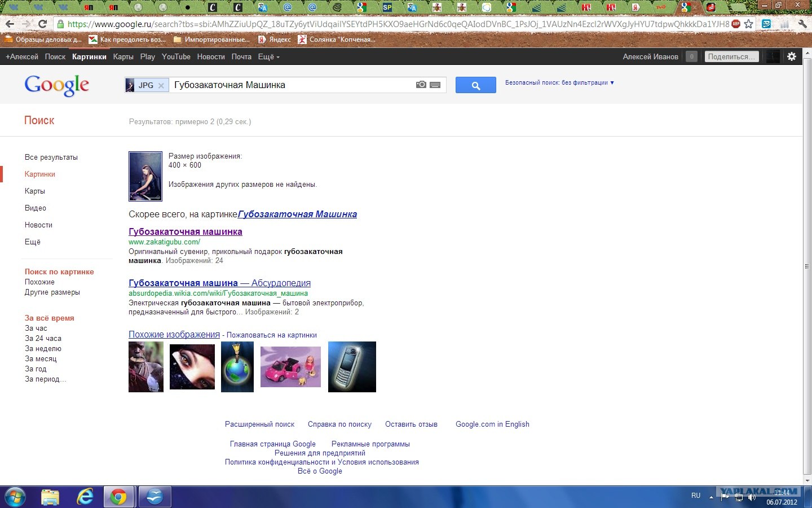This screenshot has width=812, height=508.
Task: Select YouTube in the Google bar
Action: [176, 56]
